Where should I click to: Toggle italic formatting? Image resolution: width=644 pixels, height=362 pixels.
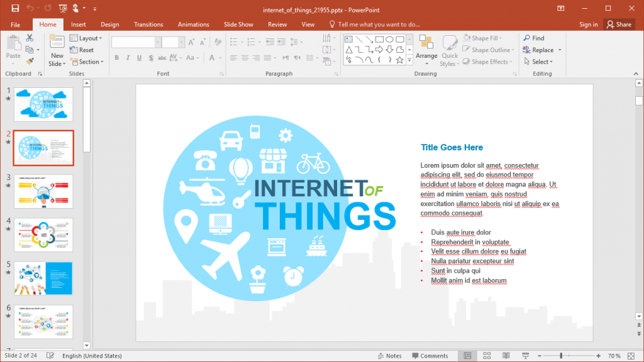pyautogui.click(x=127, y=57)
